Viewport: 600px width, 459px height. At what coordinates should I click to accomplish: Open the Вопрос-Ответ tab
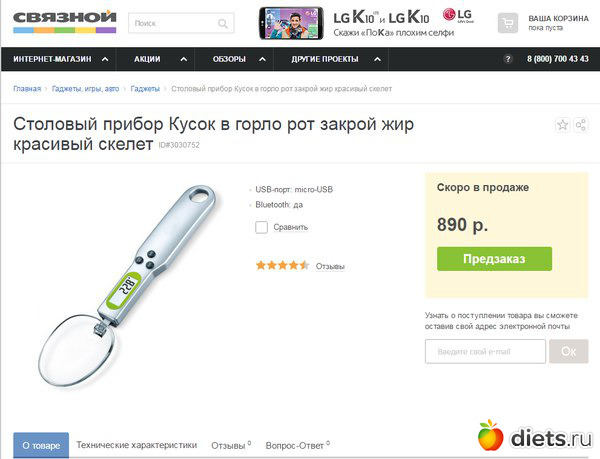click(x=297, y=445)
